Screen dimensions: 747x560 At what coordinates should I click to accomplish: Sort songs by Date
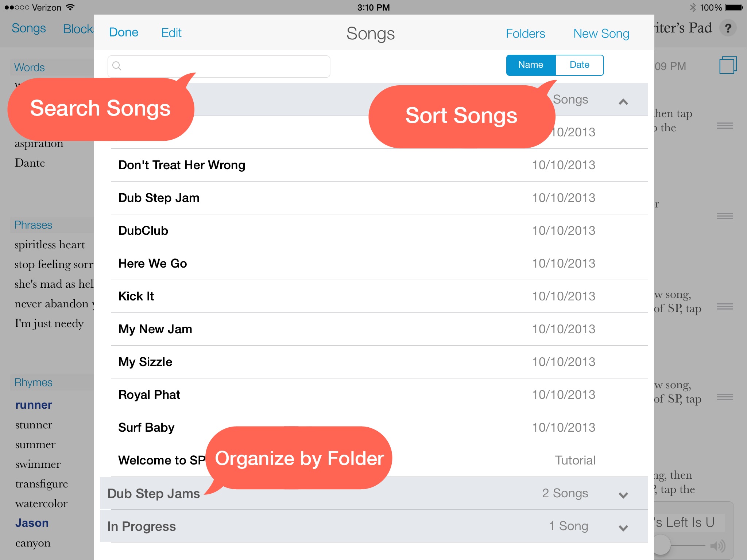tap(578, 65)
